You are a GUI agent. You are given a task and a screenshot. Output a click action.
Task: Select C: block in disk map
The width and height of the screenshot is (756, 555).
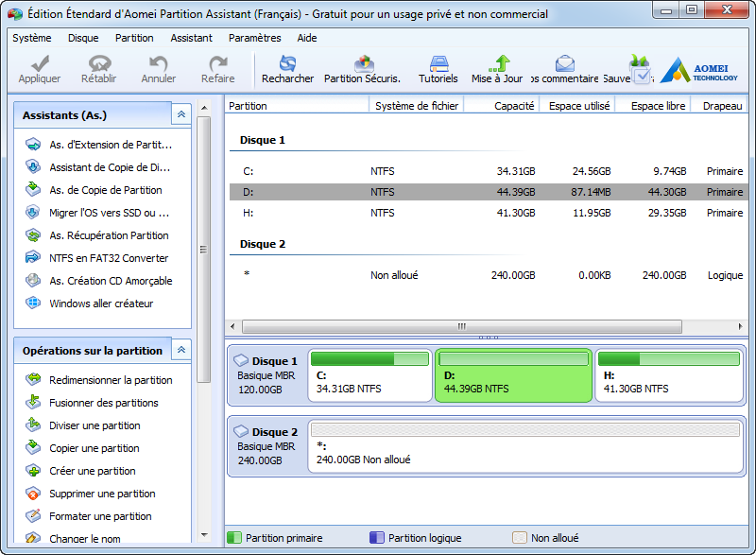pyautogui.click(x=369, y=375)
